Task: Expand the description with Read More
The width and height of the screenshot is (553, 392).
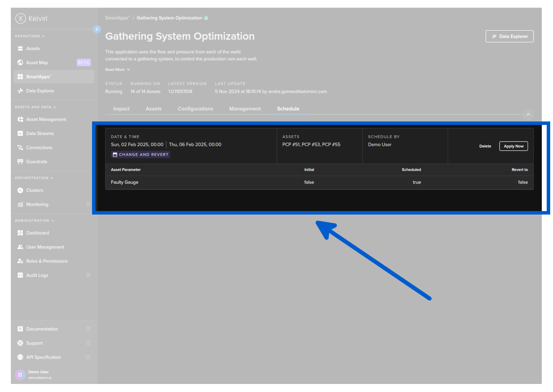Action: pos(118,70)
